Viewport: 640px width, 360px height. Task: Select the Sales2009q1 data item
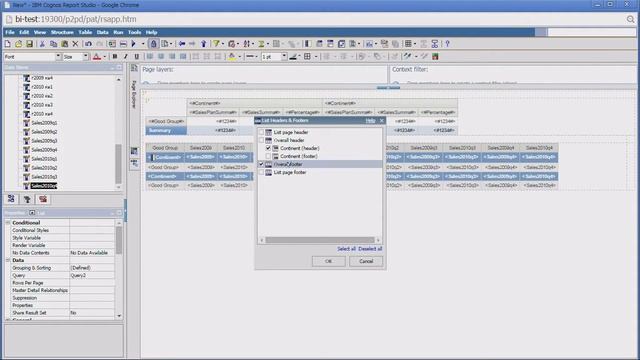[x=44, y=123]
